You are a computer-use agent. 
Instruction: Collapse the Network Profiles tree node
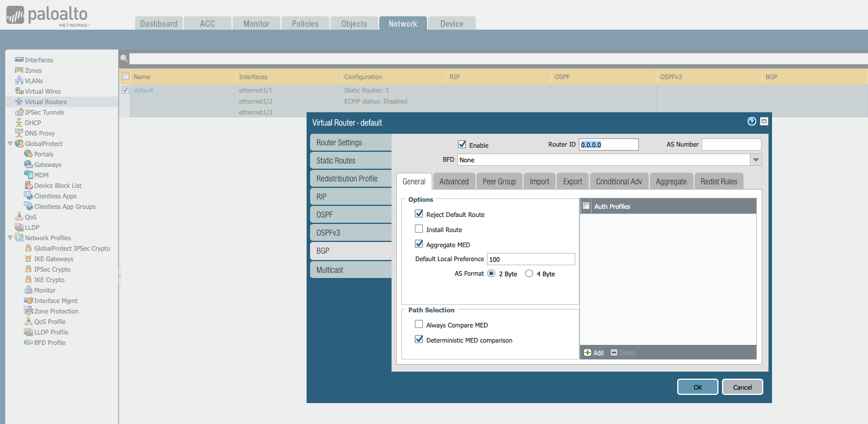coord(10,238)
